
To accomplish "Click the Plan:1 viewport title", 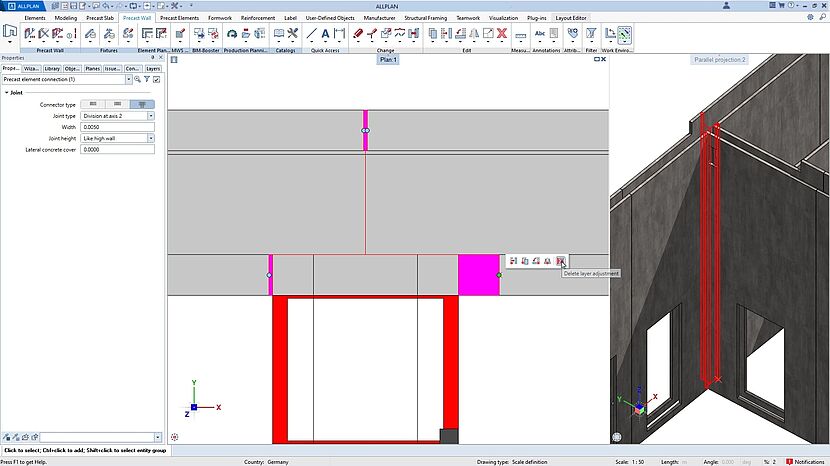I will (388, 60).
